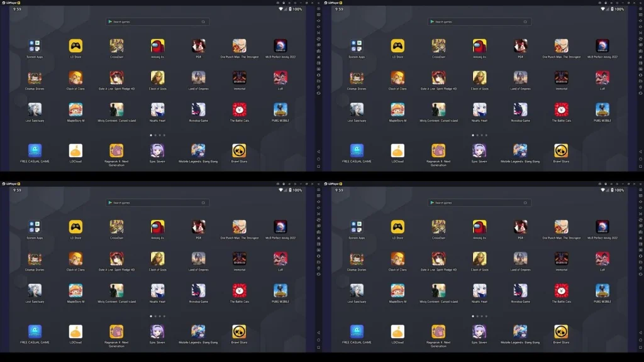Start Brawl Stars in top-left window

(239, 151)
